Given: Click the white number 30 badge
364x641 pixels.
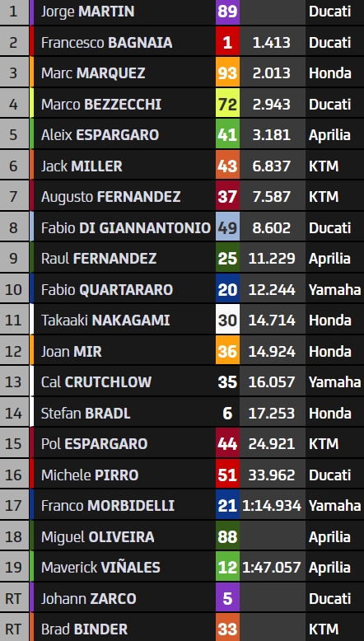Looking at the screenshot, I should click(x=227, y=320).
